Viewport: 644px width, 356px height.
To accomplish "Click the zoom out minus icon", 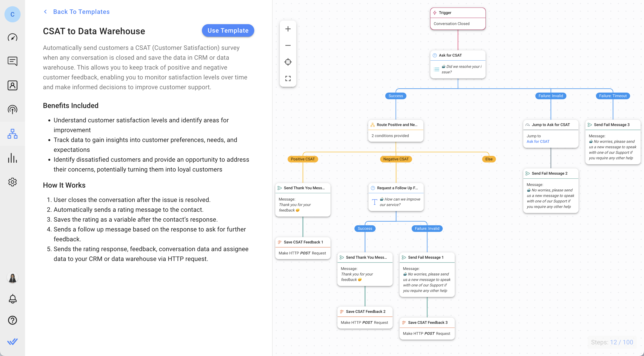I will (x=288, y=46).
